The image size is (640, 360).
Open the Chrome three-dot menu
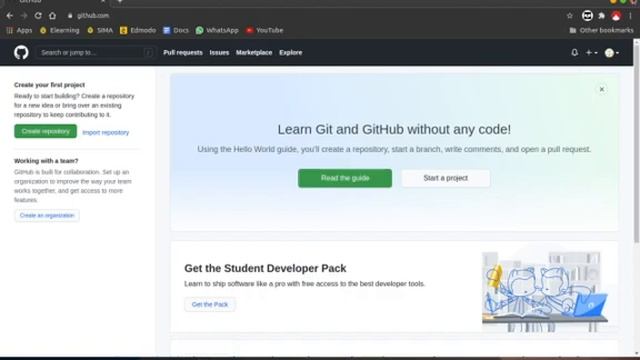(x=631, y=16)
